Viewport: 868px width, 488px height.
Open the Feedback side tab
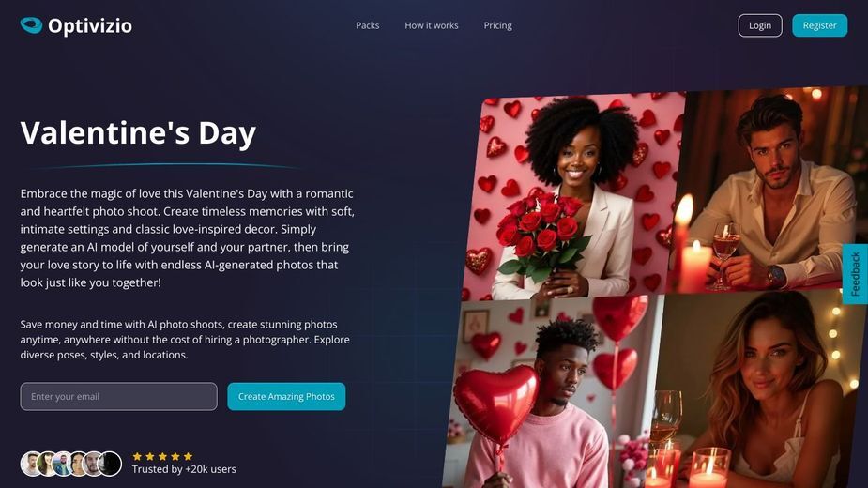coord(855,274)
